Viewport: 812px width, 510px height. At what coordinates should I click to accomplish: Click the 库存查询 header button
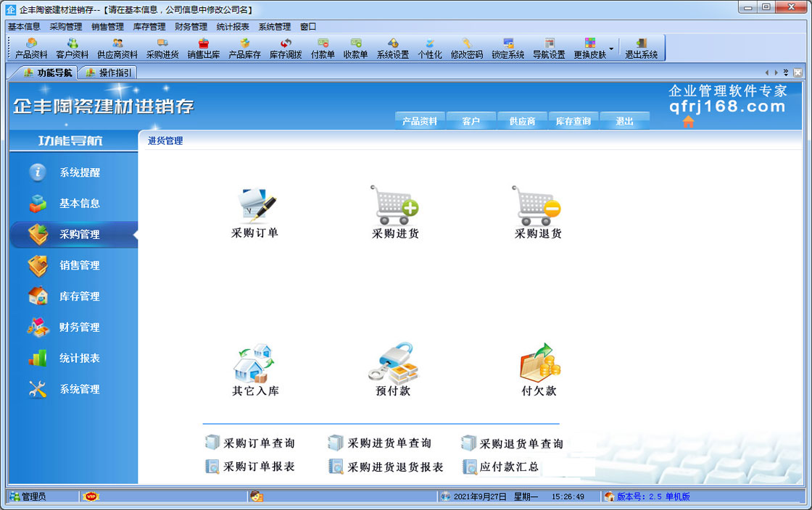573,121
